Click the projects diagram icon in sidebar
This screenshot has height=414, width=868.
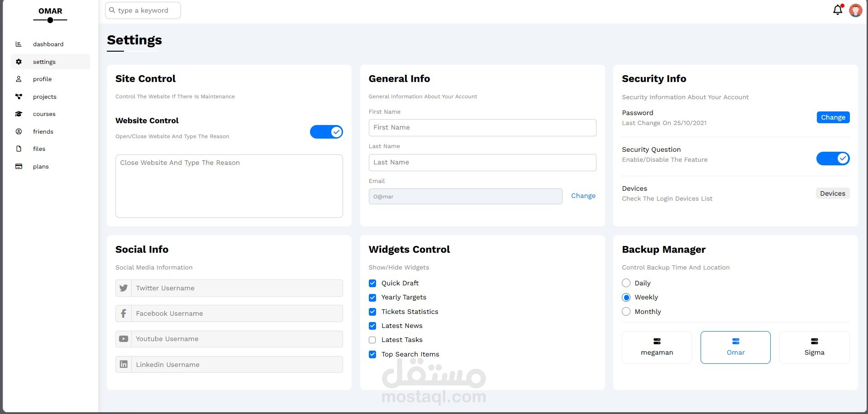pyautogui.click(x=19, y=96)
